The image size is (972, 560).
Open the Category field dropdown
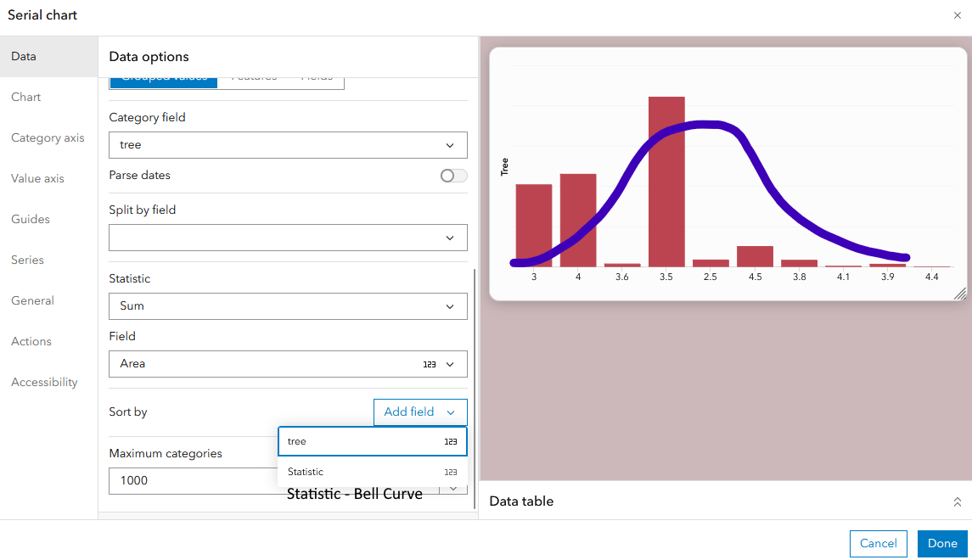click(x=288, y=145)
